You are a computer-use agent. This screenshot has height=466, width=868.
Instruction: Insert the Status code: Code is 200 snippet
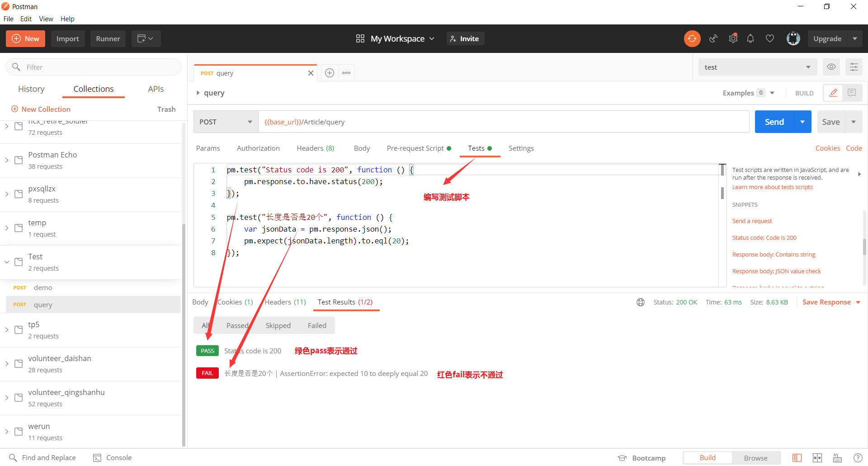click(764, 238)
